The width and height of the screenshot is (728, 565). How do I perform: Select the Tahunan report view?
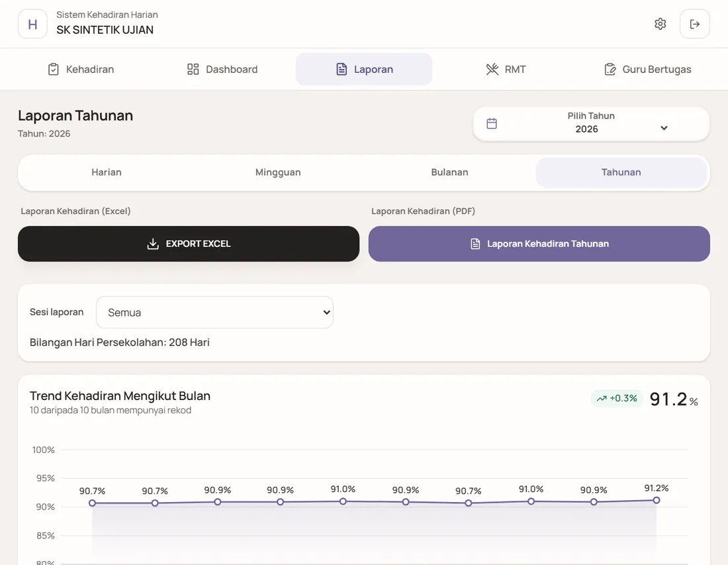click(x=621, y=172)
